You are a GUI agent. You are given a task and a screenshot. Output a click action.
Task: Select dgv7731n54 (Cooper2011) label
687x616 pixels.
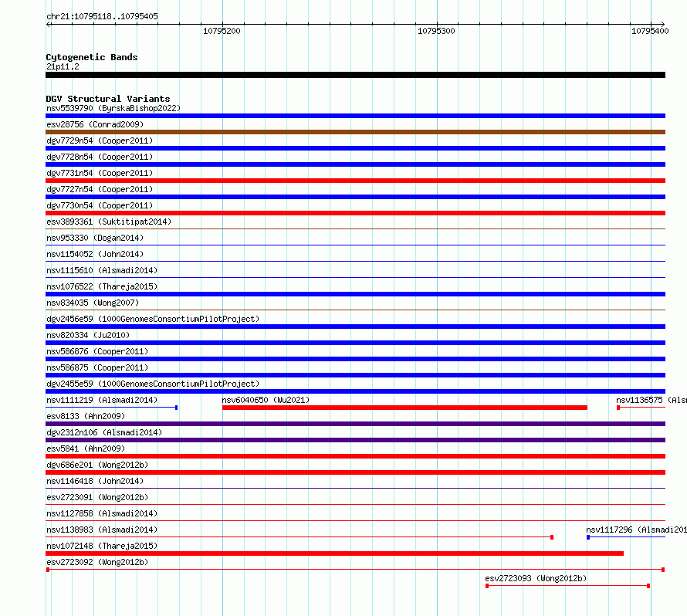click(100, 173)
